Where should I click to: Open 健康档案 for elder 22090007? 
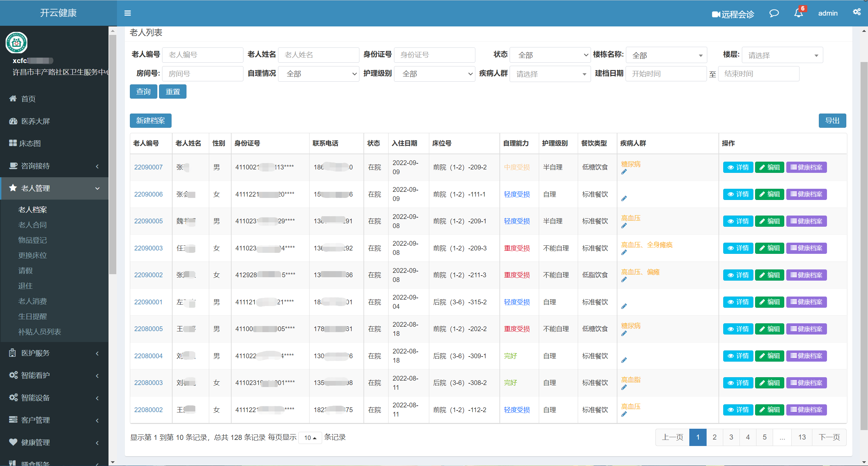point(807,167)
